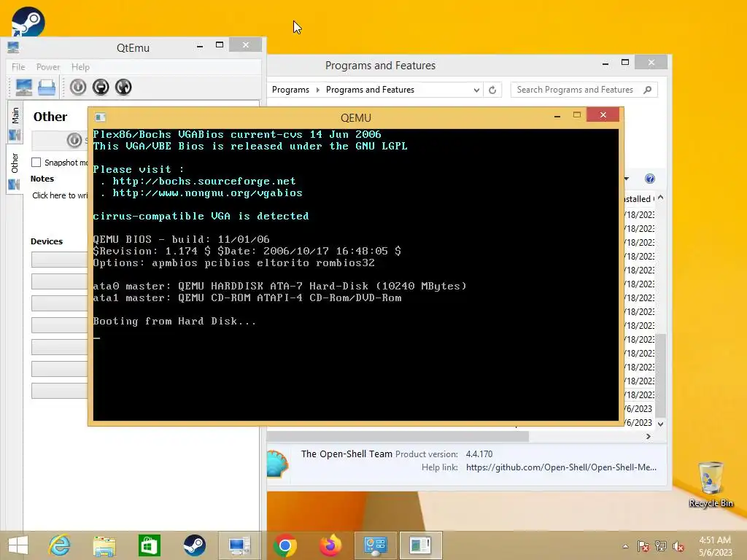This screenshot has height=560, width=747.
Task: Click the New Machine monitor icon in QtEmu toolbar
Action: click(x=24, y=87)
